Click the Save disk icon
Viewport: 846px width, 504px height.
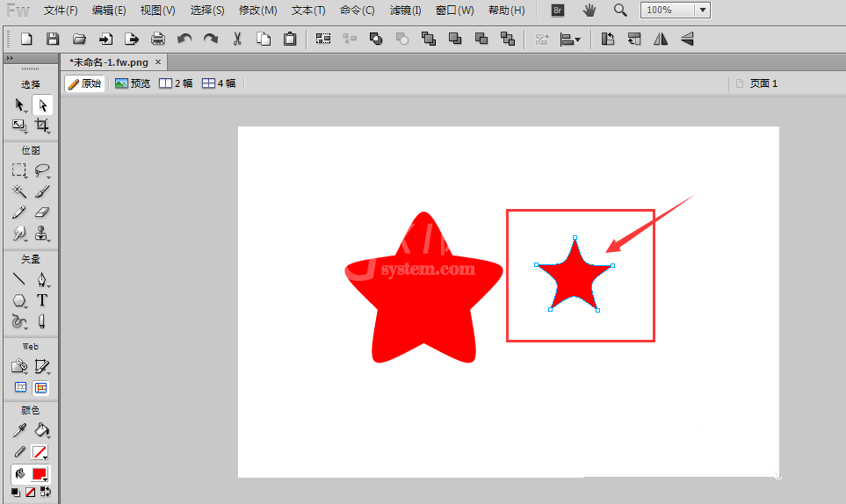(53, 39)
